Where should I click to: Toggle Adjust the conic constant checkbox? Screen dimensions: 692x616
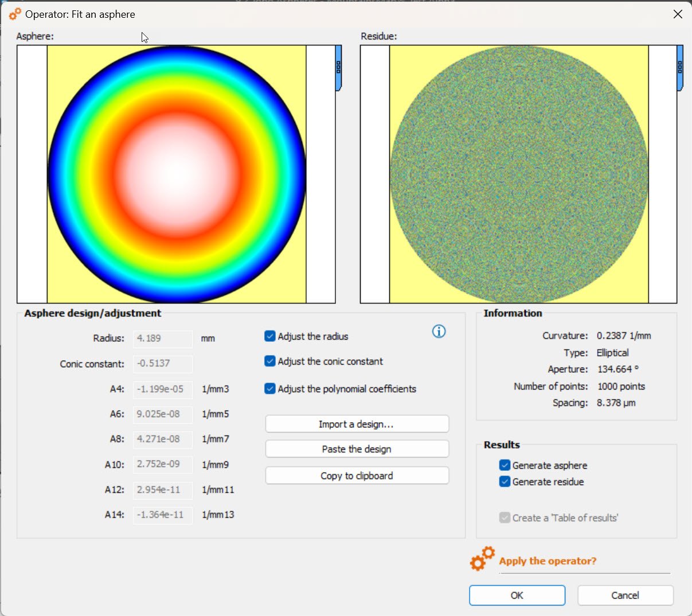270,361
